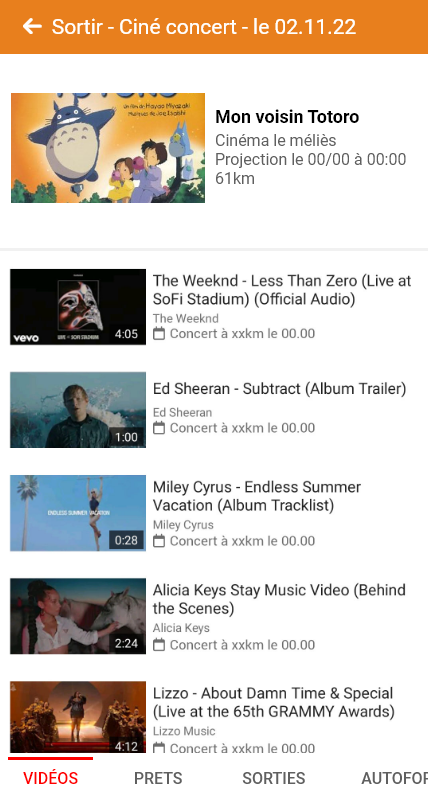Image resolution: width=428 pixels, height=801 pixels.
Task: Open Lizzo About Damn Time thumbnail
Action: click(x=78, y=717)
